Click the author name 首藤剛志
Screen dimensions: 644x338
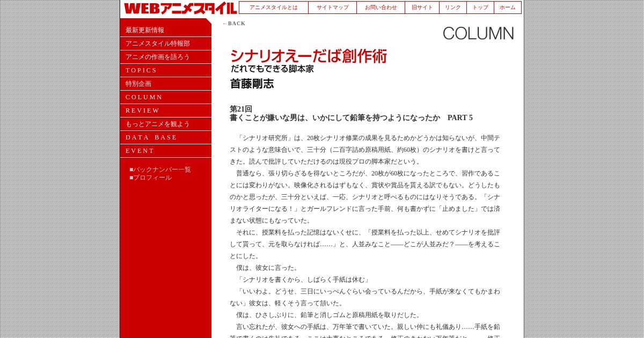tap(252, 84)
